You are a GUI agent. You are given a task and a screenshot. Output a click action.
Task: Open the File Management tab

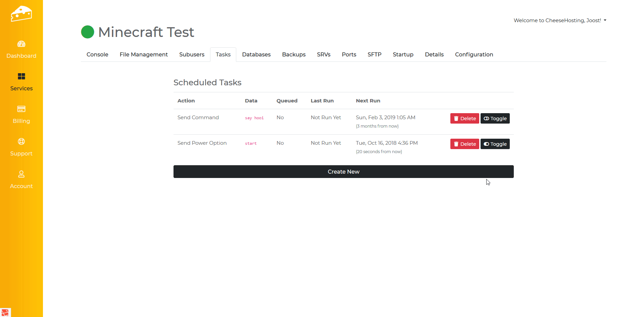coord(144,55)
